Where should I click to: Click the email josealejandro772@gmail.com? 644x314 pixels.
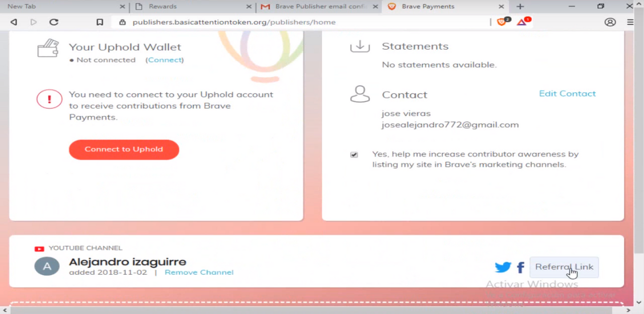[450, 125]
